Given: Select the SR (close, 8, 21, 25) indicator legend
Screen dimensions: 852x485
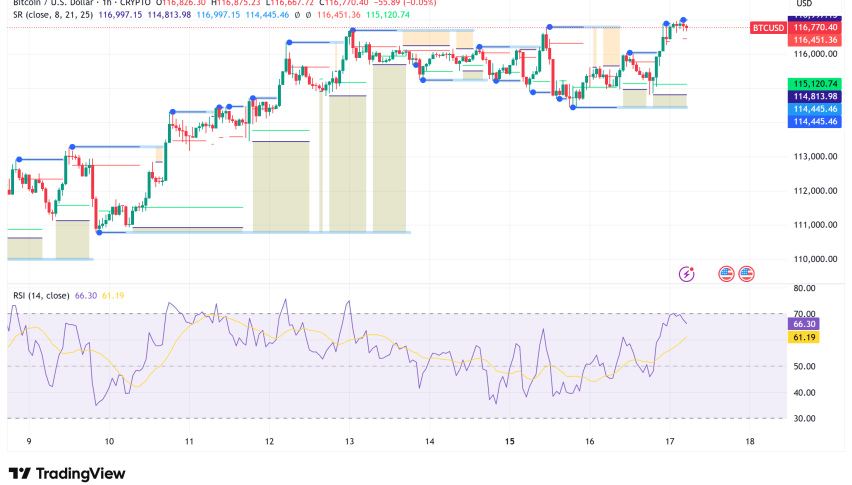Looking at the screenshot, I should [53, 15].
